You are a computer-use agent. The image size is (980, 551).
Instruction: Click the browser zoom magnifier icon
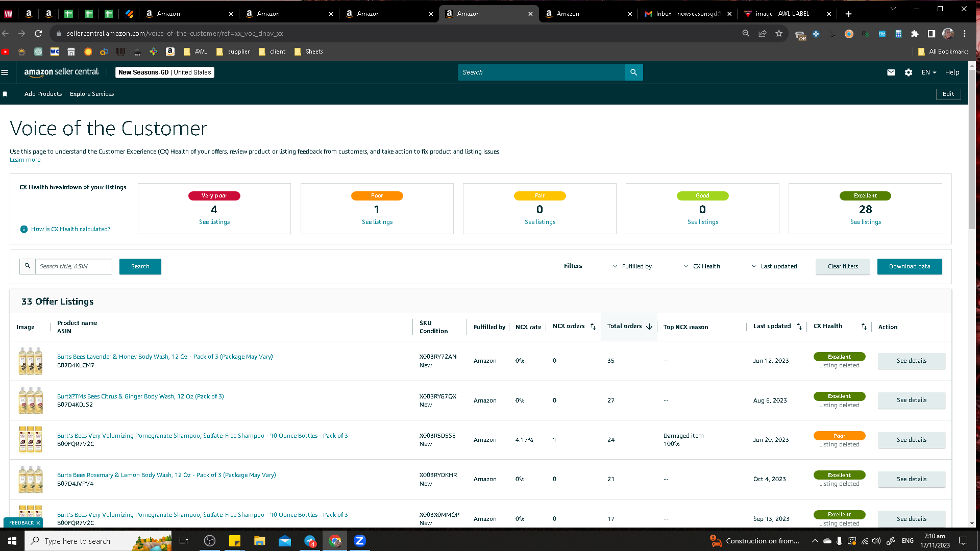[x=746, y=34]
